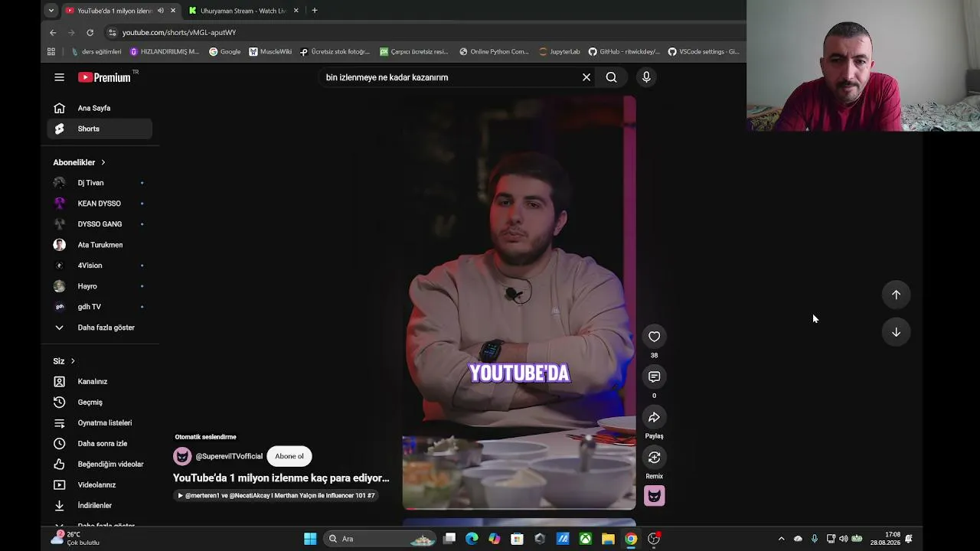Subscribe using the Abone ol button
The image size is (980, 551).
[289, 456]
